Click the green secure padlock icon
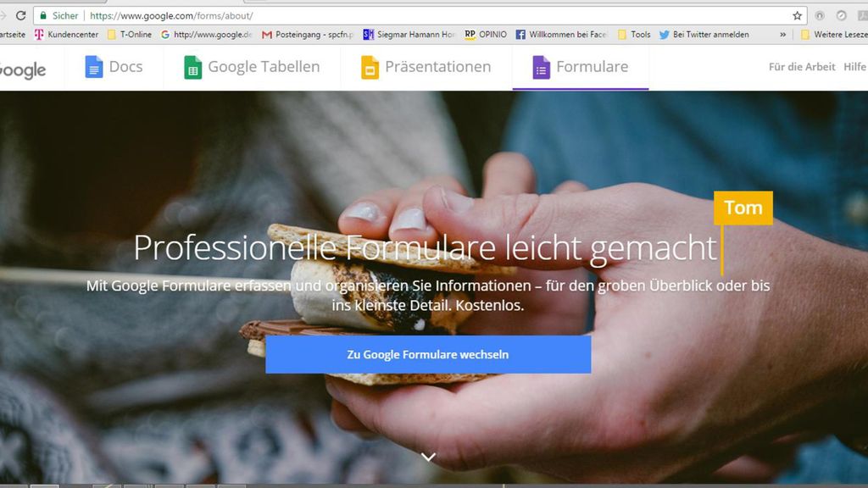Image resolution: width=868 pixels, height=488 pixels. pyautogui.click(x=43, y=15)
